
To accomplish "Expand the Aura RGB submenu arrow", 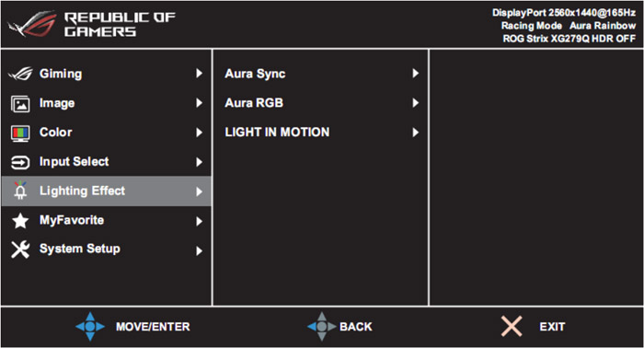I will pos(415,103).
